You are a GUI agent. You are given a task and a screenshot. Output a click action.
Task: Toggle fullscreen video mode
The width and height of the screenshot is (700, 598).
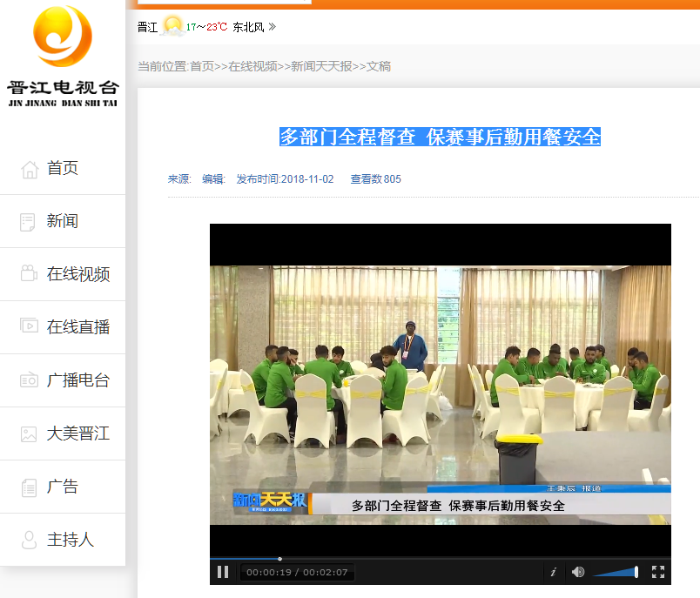tap(658, 572)
